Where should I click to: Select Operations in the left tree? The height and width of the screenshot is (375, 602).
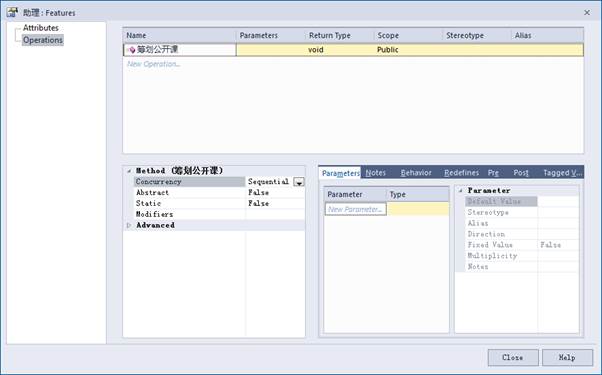43,40
